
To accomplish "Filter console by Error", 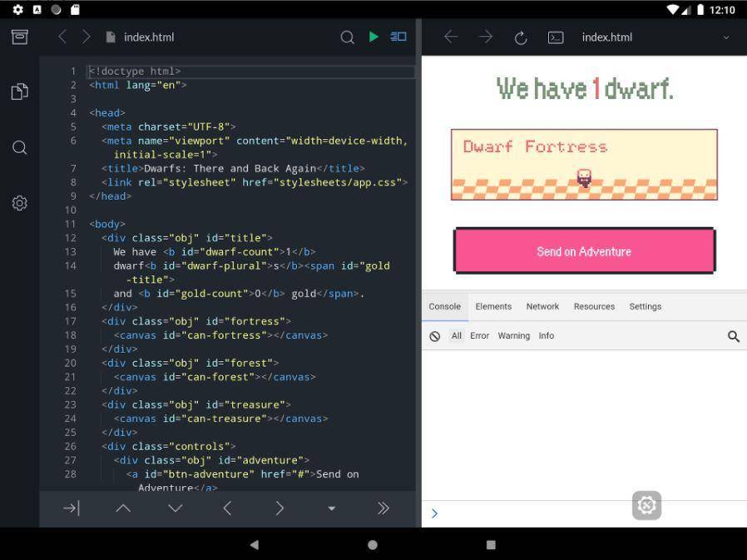I will (x=479, y=335).
